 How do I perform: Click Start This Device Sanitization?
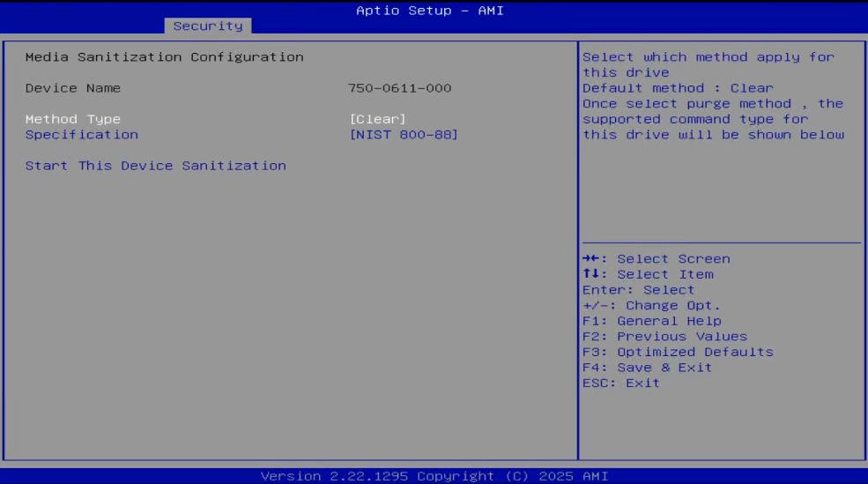click(x=155, y=166)
